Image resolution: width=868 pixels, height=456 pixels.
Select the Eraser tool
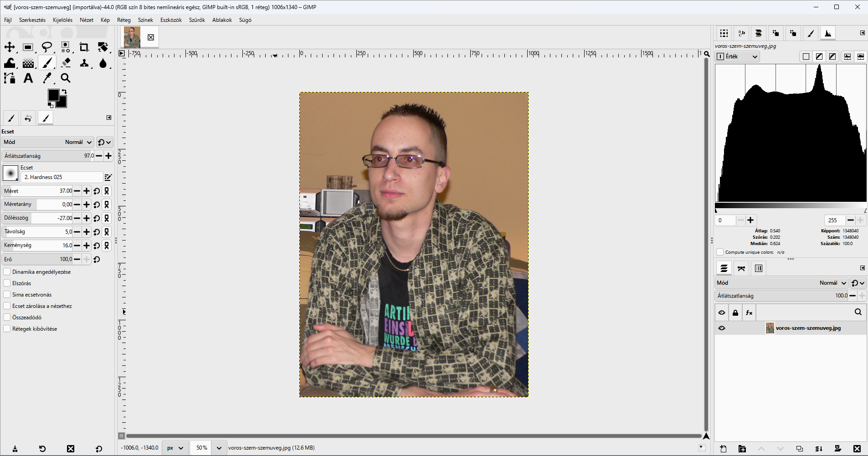coord(66,62)
